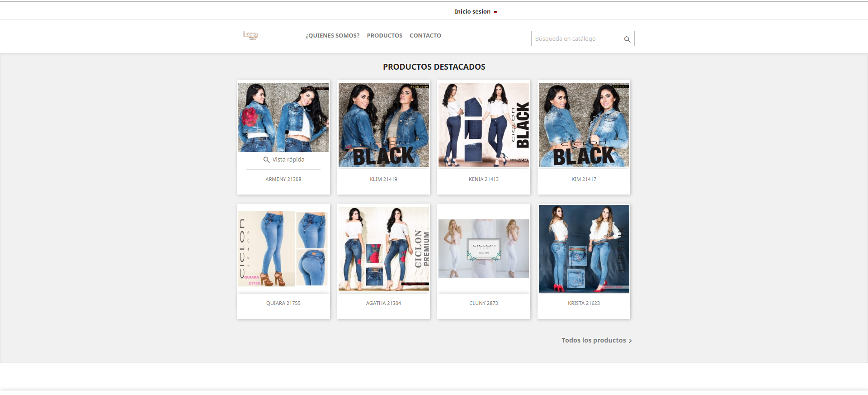Image resolution: width=868 pixels, height=395 pixels.
Task: Click the PRODUCTOS DESTACADOS heading
Action: (x=434, y=67)
